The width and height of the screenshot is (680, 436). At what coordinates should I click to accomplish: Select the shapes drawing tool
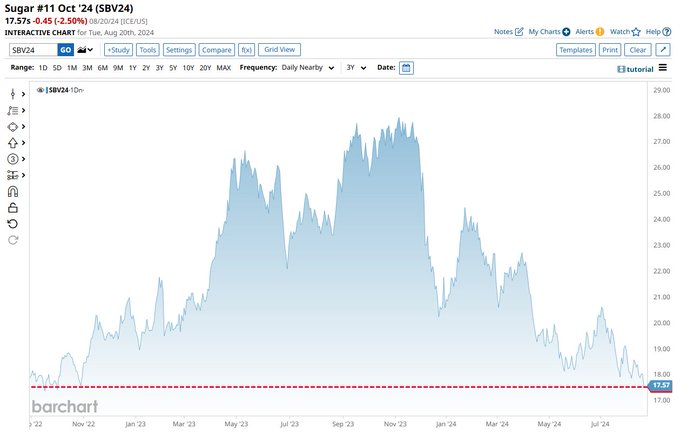pos(13,127)
